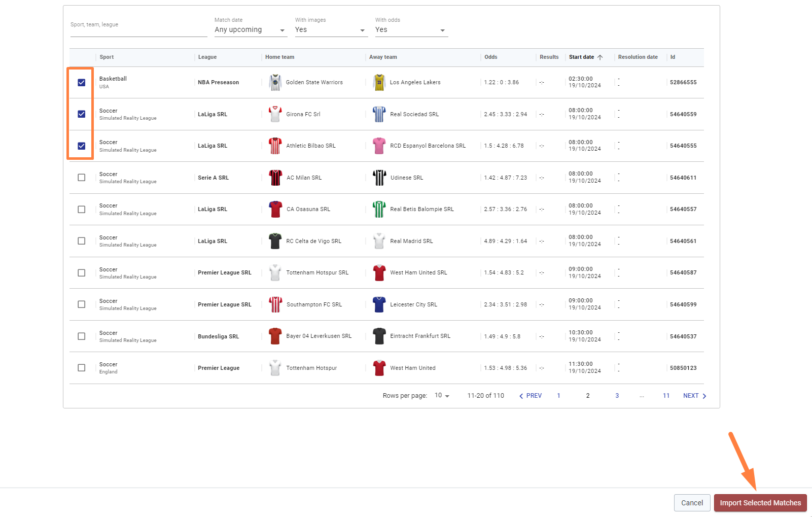Go to the NEXT page
812x517 pixels.
694,396
